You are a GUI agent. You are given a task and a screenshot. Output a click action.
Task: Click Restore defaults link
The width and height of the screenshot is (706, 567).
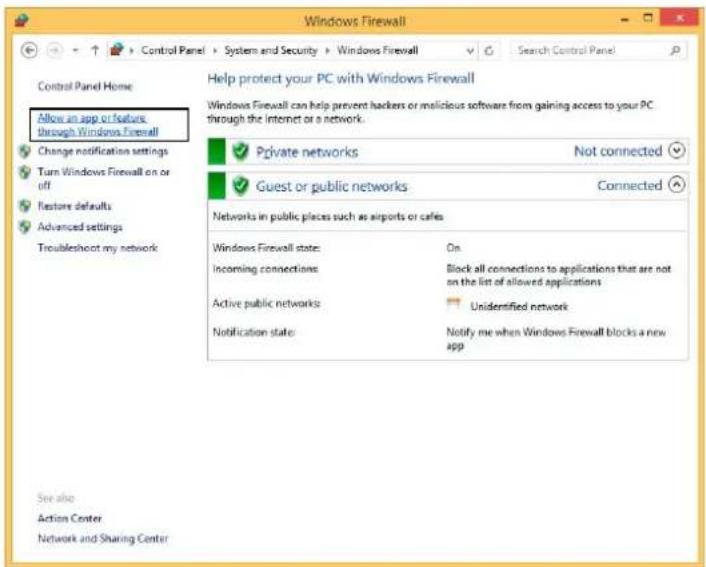tap(74, 206)
